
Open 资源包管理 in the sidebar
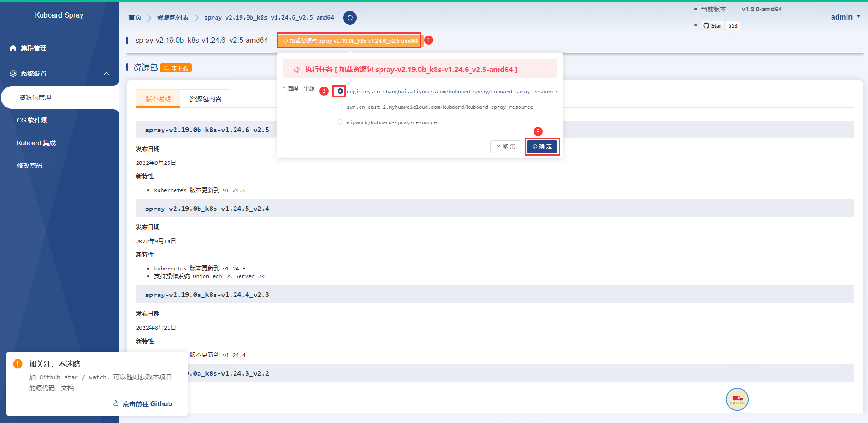(60, 97)
